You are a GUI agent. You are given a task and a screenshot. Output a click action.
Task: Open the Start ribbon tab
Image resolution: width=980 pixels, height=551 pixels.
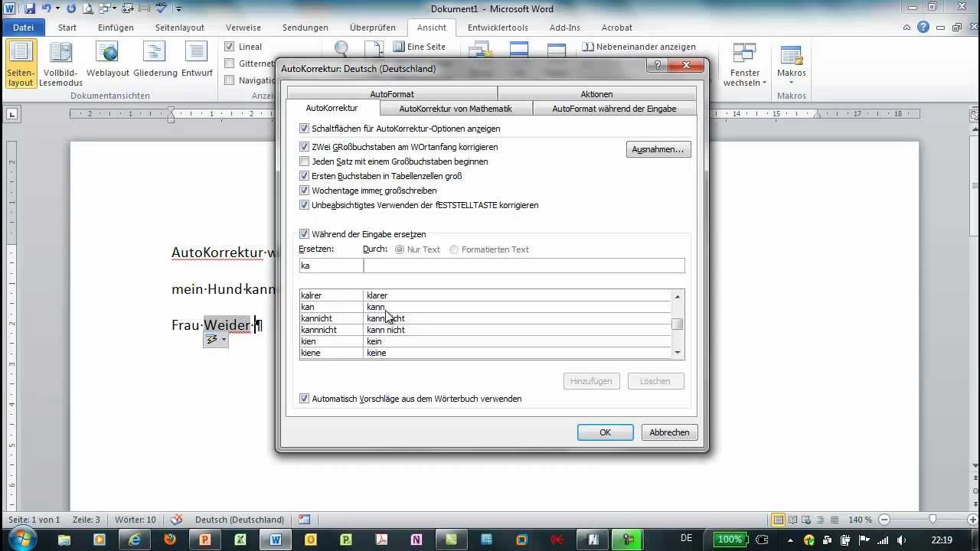(x=67, y=28)
